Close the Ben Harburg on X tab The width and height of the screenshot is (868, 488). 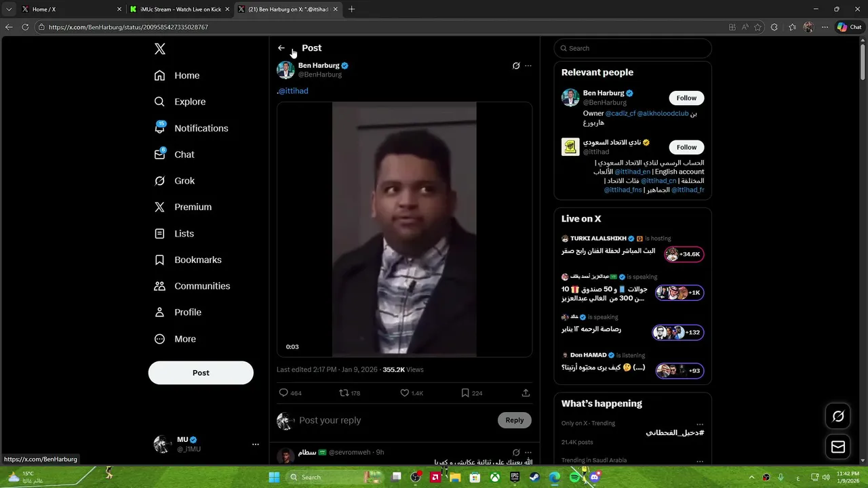(335, 9)
